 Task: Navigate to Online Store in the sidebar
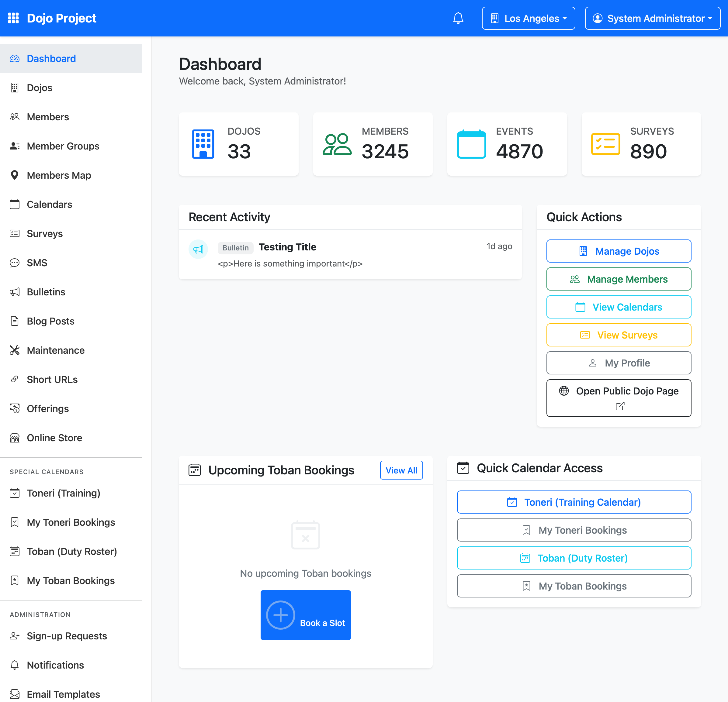(x=71, y=438)
